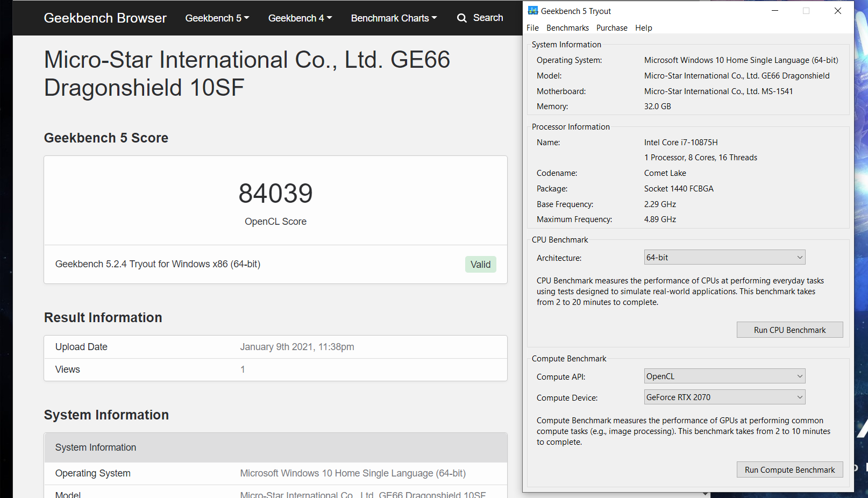Open the Geekbench 5 navbar dropdown

(x=217, y=18)
